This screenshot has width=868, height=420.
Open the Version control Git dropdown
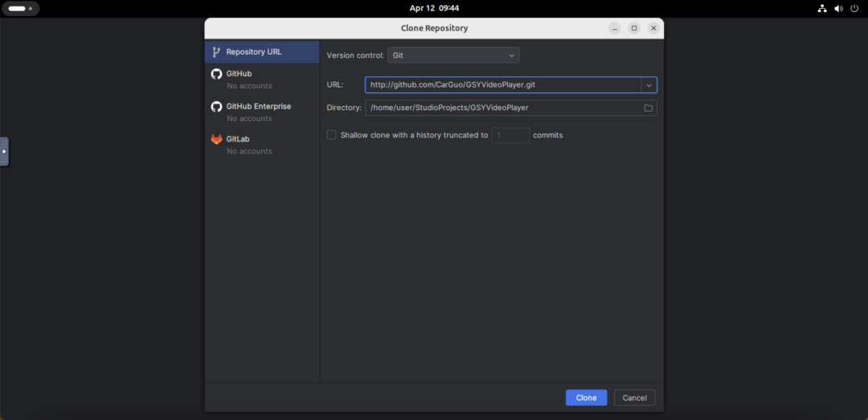point(453,55)
